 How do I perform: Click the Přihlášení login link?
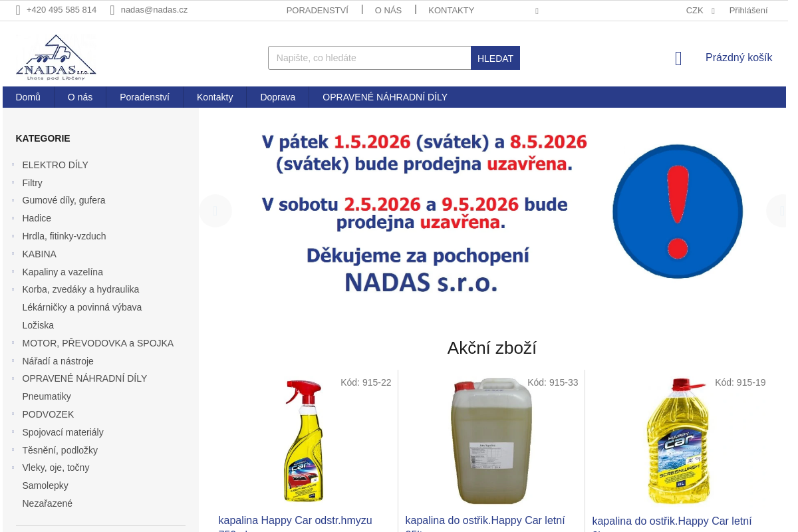pyautogui.click(x=748, y=10)
